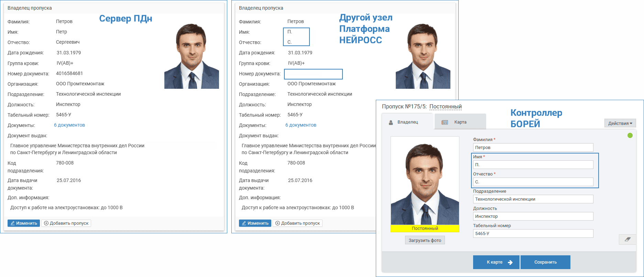Open 6 документов link in Сервер ПДн panel
This screenshot has width=644, height=277.
pyautogui.click(x=69, y=125)
